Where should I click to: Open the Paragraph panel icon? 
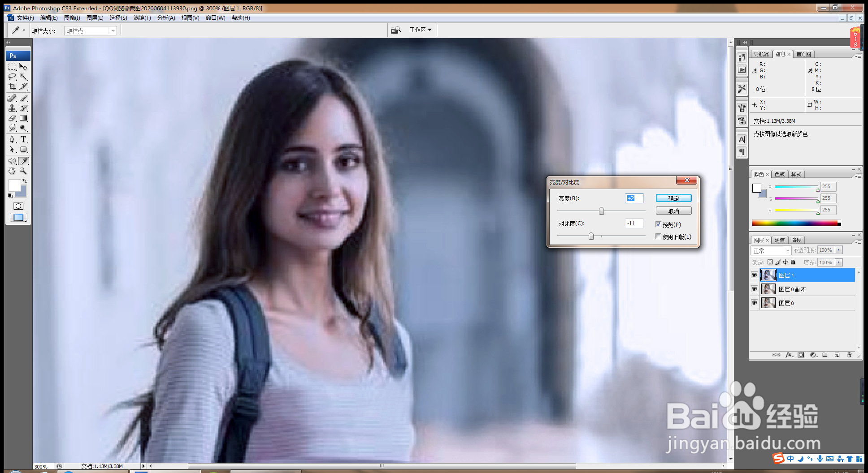pos(742,152)
